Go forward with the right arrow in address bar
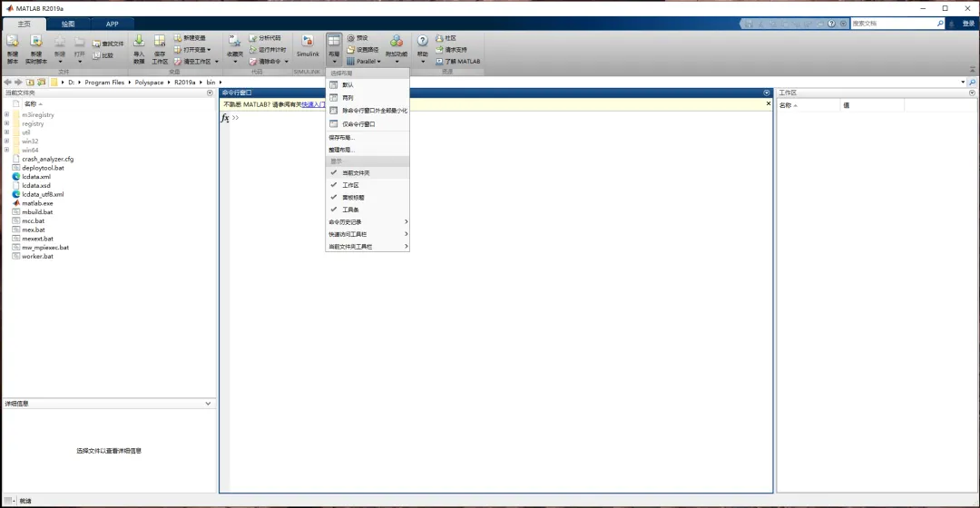 [x=18, y=83]
